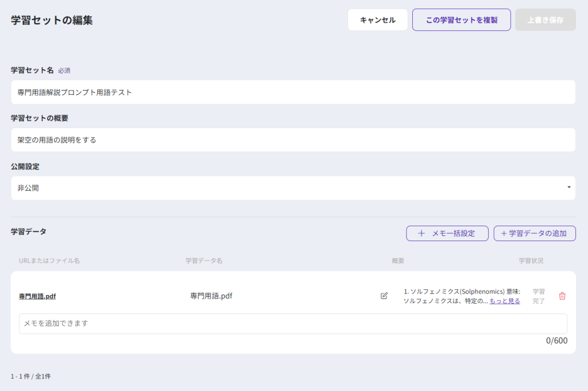The image size is (588, 391).
Task: Click the 上書き保存 button
Action: (x=545, y=20)
